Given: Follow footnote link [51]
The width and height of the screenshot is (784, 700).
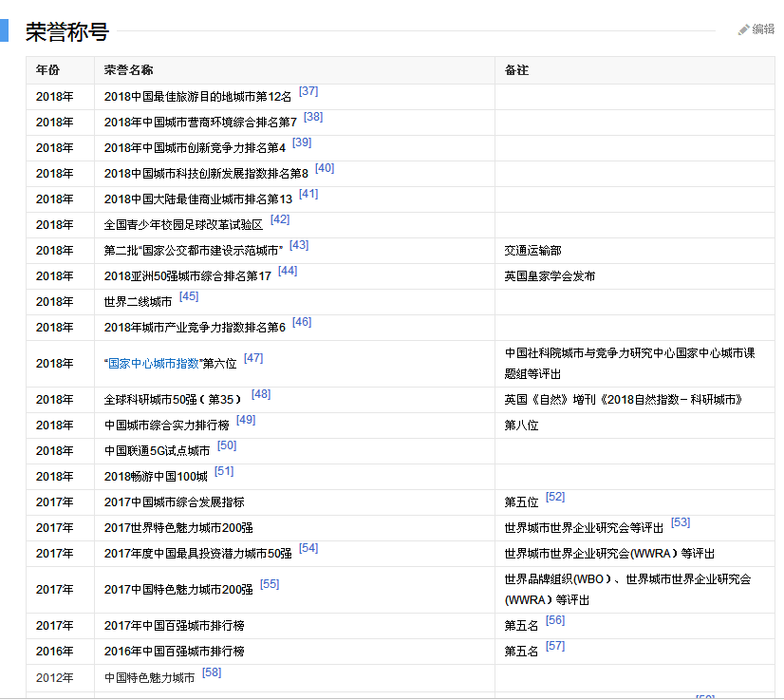Looking at the screenshot, I should [x=224, y=471].
